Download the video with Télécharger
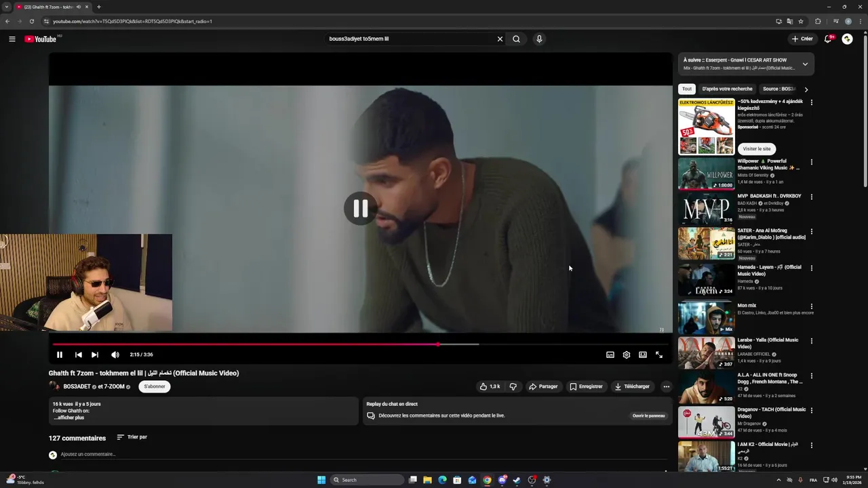 coord(632,386)
